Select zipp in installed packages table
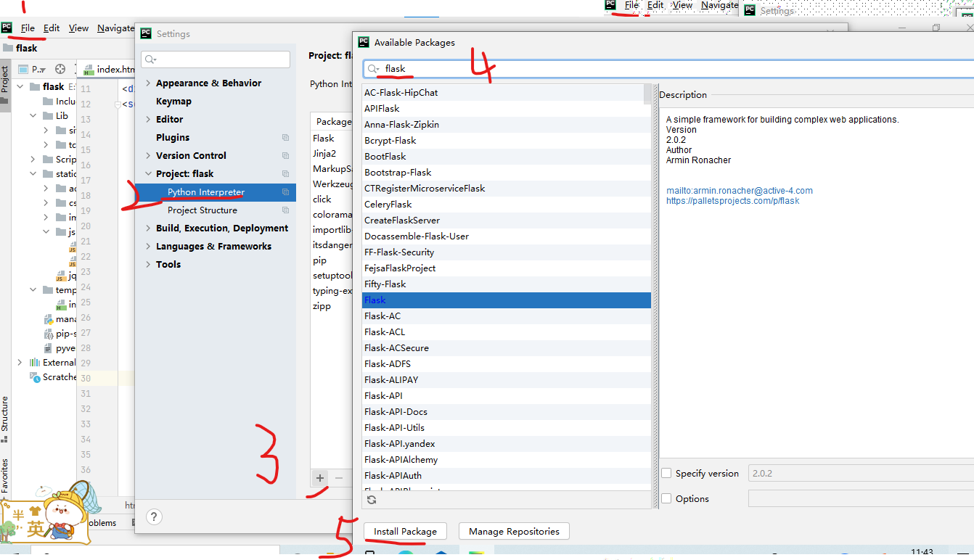The height and width of the screenshot is (560, 974). pos(322,306)
